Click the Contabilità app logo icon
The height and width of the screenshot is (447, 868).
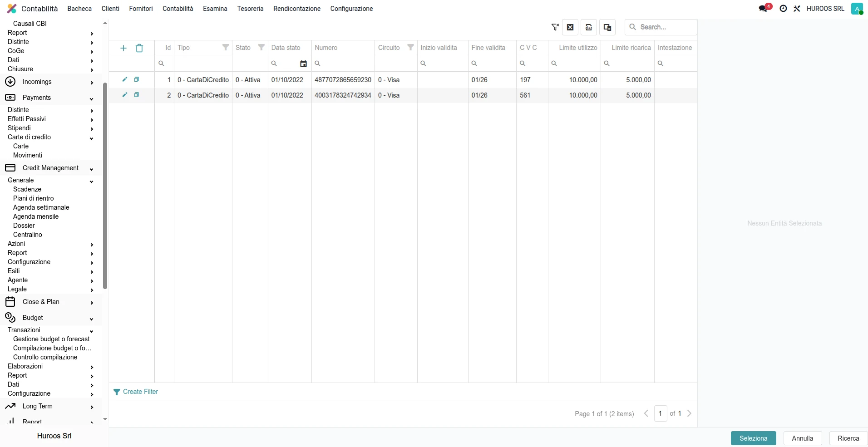pos(12,9)
